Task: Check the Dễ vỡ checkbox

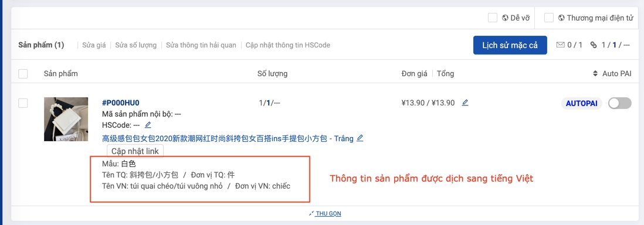Action: click(x=493, y=18)
